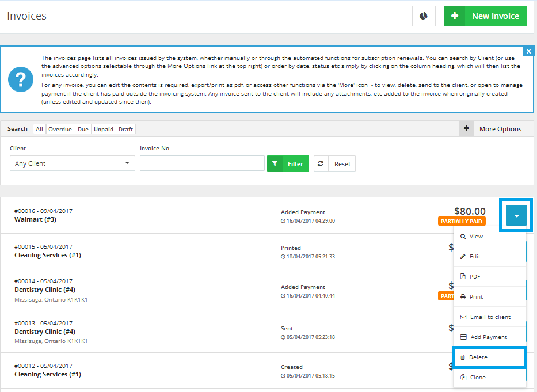537x392 pixels.
Task: Click the blue question mark help icon
Action: click(x=21, y=79)
